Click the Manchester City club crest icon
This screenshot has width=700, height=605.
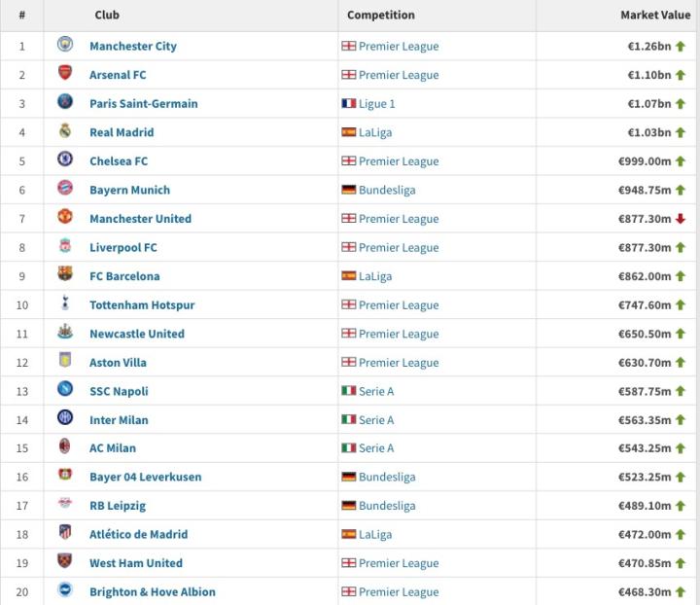click(65, 45)
